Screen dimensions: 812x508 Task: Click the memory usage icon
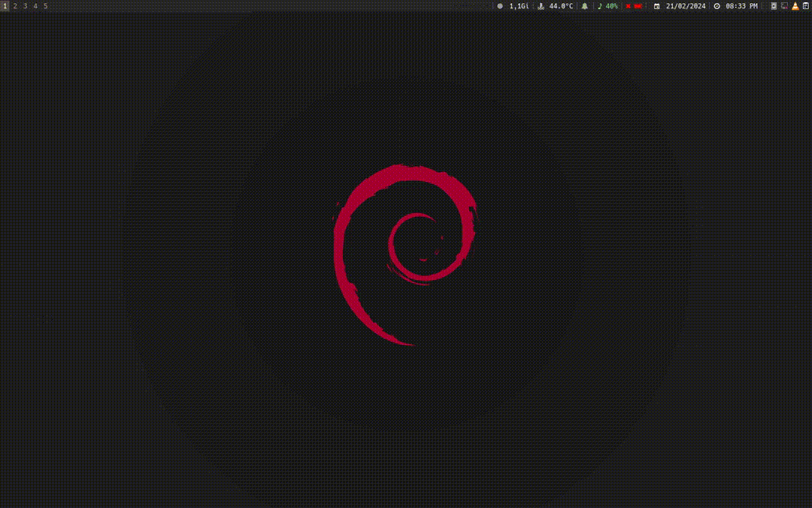[500, 6]
